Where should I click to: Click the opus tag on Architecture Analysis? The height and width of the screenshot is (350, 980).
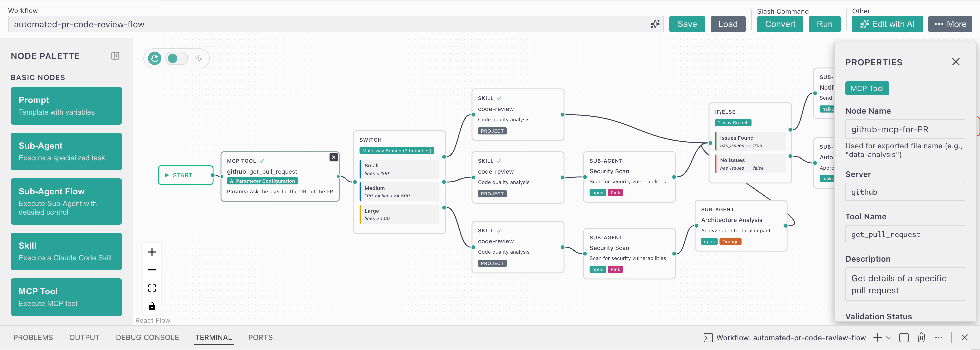709,242
